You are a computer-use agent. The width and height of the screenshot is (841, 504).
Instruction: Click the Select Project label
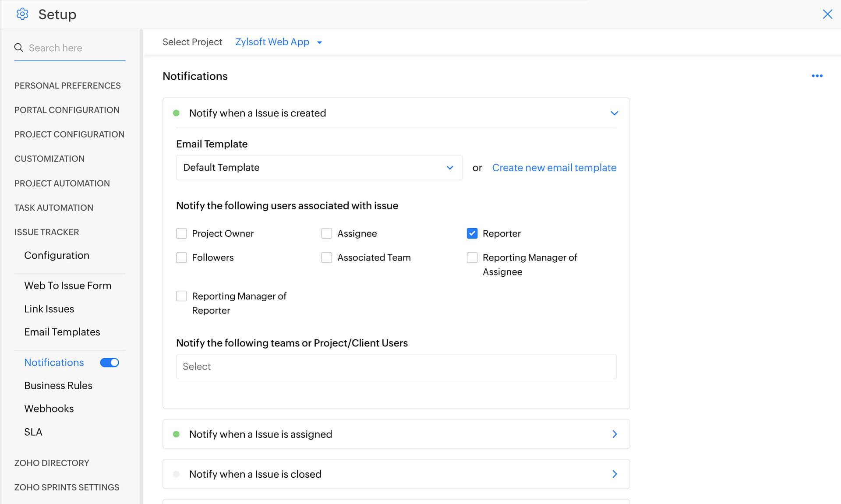click(x=192, y=42)
